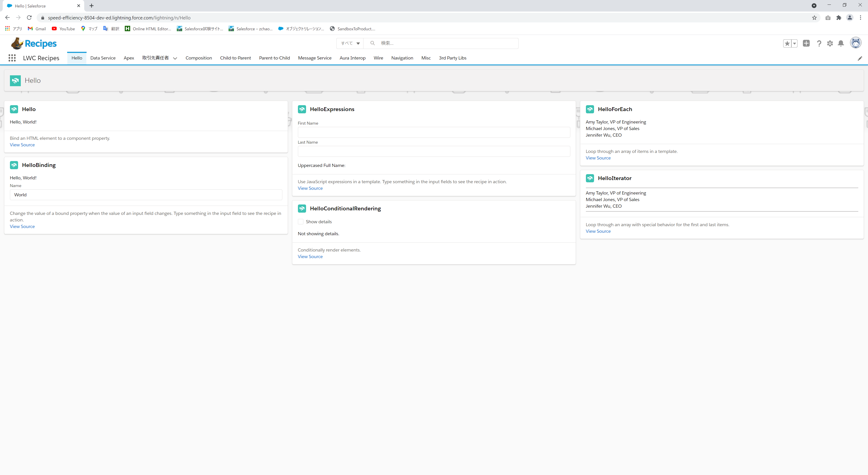This screenshot has width=868, height=475.
Task: Open the browser extensions puzzle icon
Action: coord(839,18)
